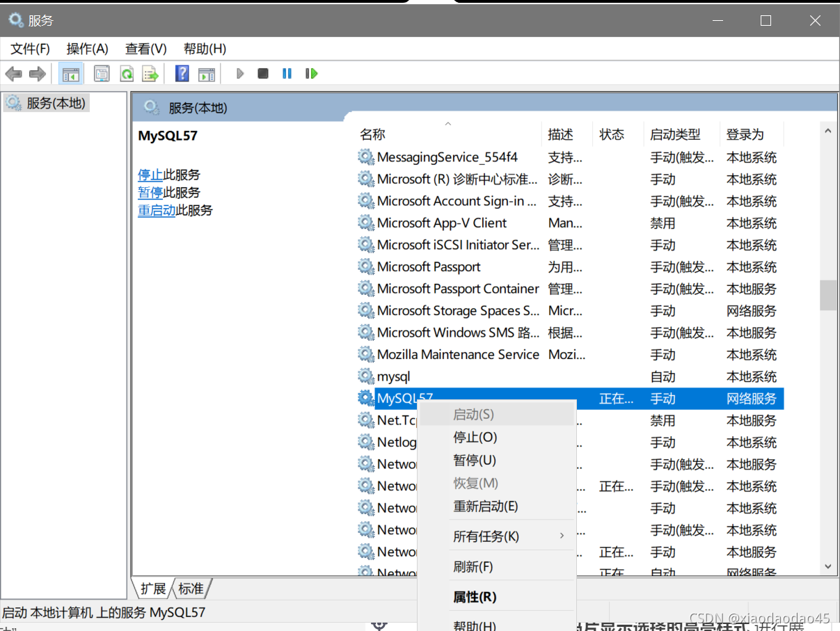Select the Mozilla Maintenance Service name
Image resolution: width=840 pixels, height=631 pixels.
pyautogui.click(x=458, y=354)
